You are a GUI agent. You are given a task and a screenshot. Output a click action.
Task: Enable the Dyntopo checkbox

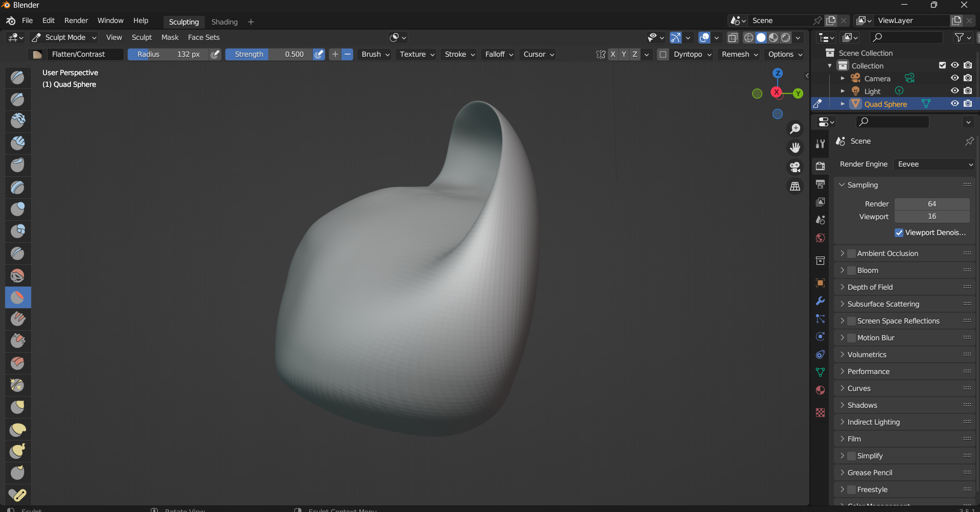tap(663, 54)
